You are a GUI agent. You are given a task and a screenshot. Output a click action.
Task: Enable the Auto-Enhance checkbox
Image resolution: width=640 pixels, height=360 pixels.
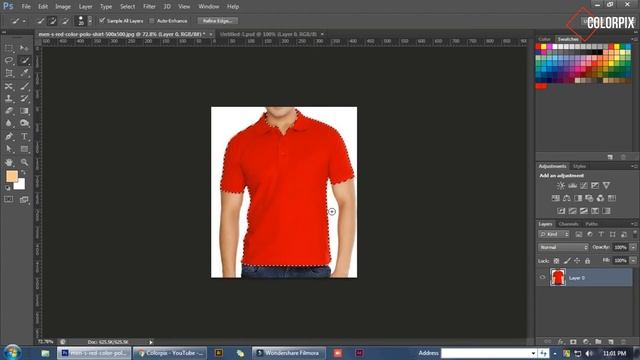[152, 21]
